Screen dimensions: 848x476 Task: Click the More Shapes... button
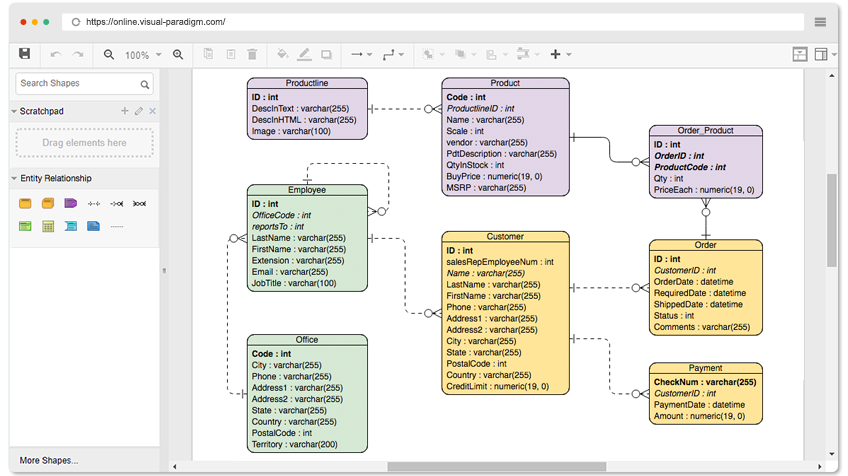click(x=49, y=460)
